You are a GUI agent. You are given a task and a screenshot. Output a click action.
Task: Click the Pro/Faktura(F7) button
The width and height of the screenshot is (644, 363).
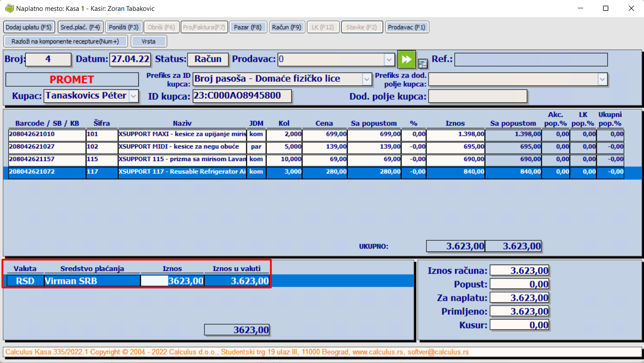pyautogui.click(x=204, y=27)
